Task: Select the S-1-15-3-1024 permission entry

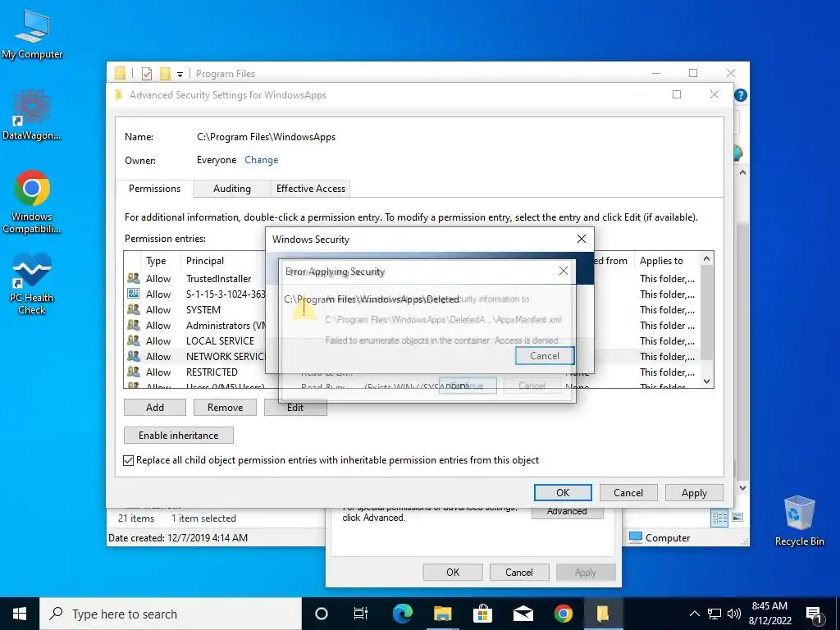Action: [x=411, y=294]
